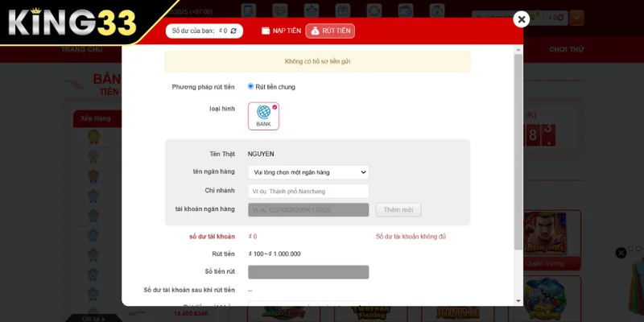This screenshot has height=322, width=644.
Task: Refresh balance icon beside Số dư của bạn
Action: [x=233, y=31]
